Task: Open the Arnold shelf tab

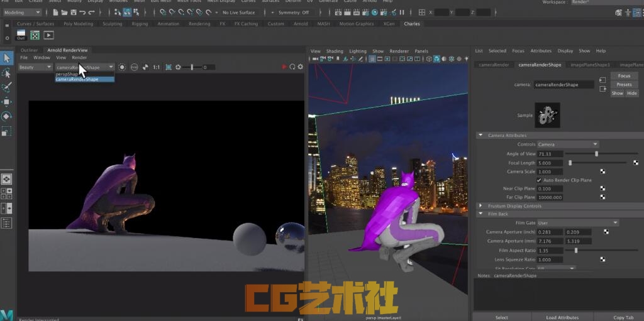Action: coord(301,24)
